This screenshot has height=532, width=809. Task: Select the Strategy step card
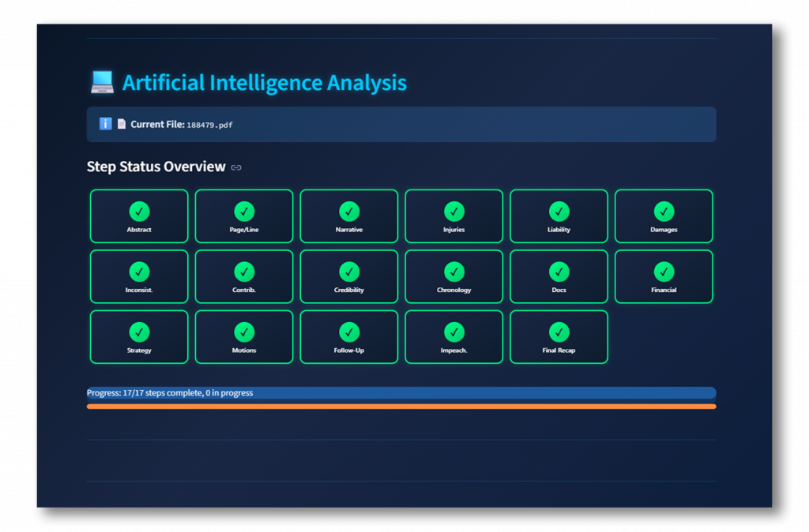pyautogui.click(x=139, y=337)
